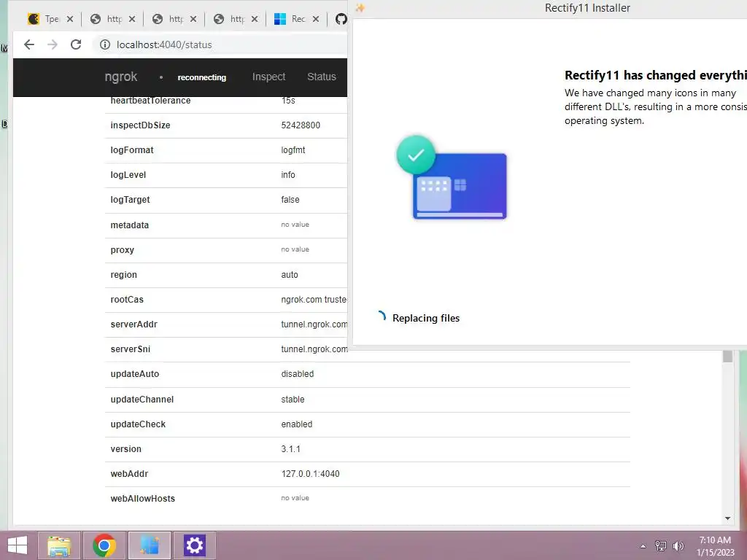Go back using the browser back arrow

pos(29,44)
